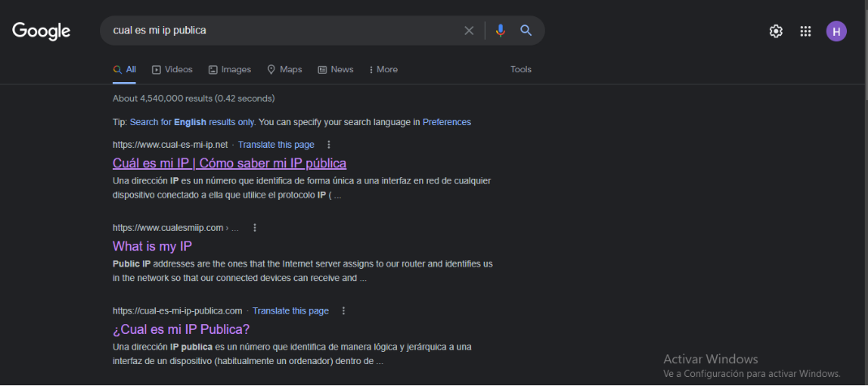868x386 pixels.
Task: Switch to the News tab
Action: click(335, 70)
